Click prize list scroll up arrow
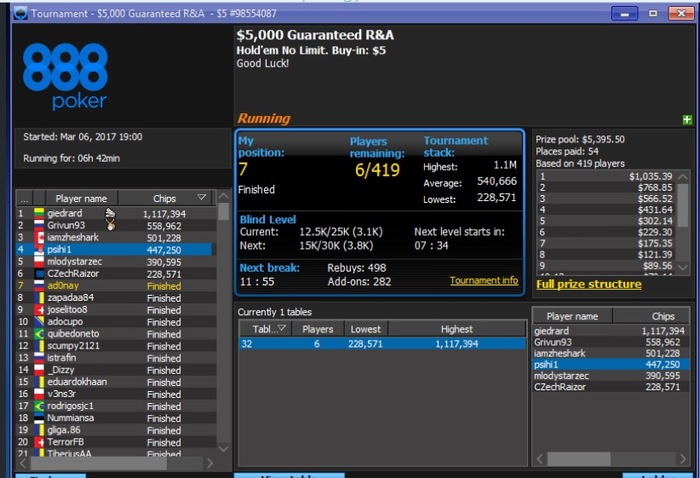This screenshot has height=478, width=700. pyautogui.click(x=683, y=177)
